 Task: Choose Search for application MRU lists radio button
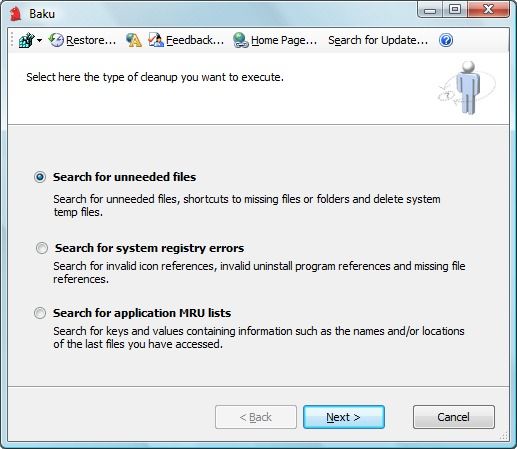(x=40, y=313)
